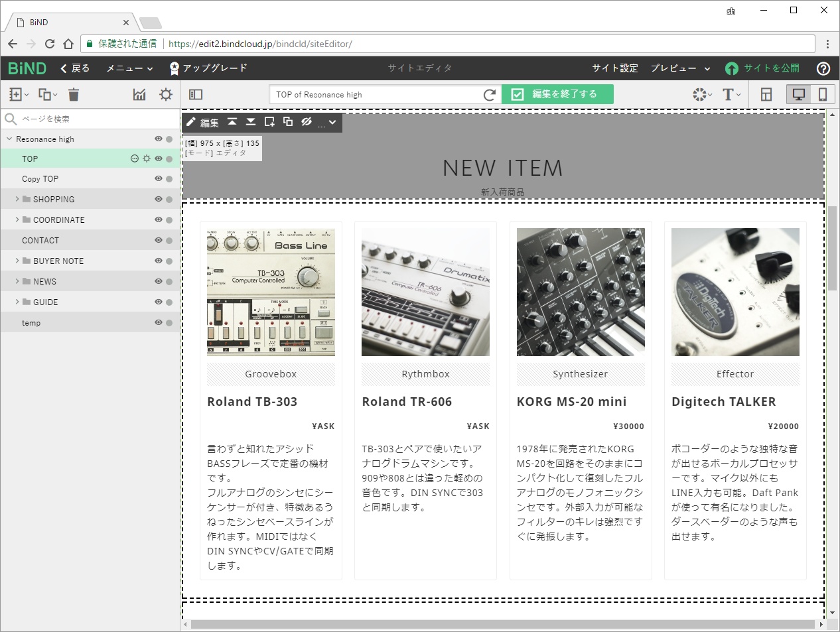Open the メニュー menu
This screenshot has width=840, height=632.
click(x=127, y=68)
